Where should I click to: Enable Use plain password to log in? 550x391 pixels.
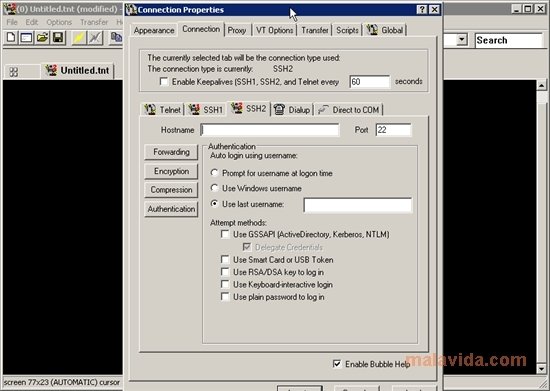click(x=225, y=297)
